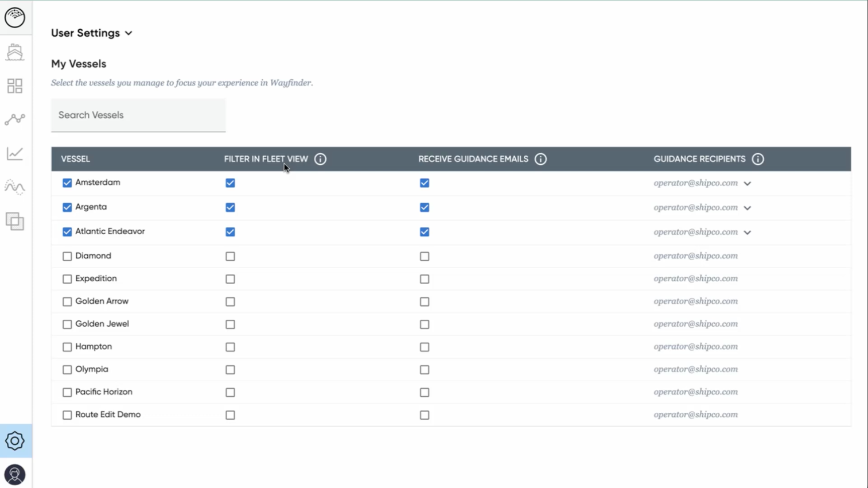Check the Hampton fleet view filter checkbox
Screen dimensions: 868x488
230,347
